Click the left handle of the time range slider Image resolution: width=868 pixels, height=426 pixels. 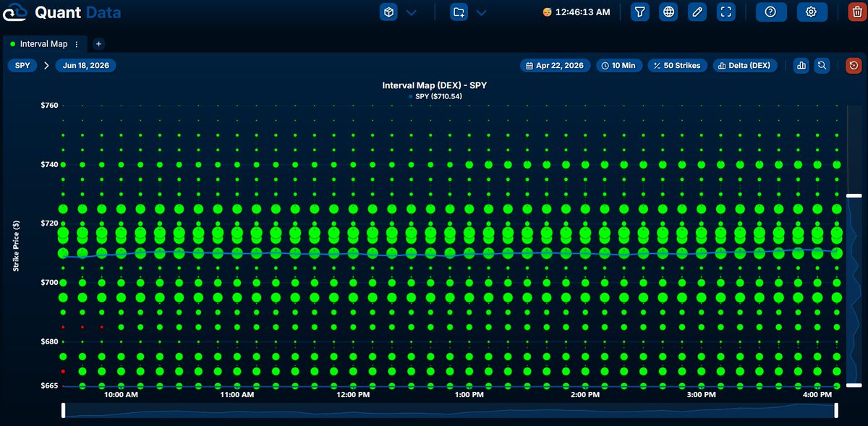coord(64,411)
